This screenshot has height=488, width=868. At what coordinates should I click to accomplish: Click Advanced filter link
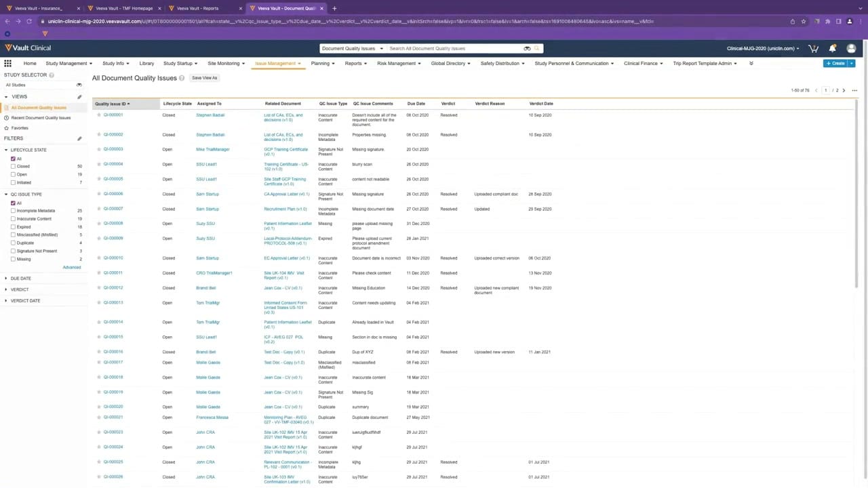[72, 268]
